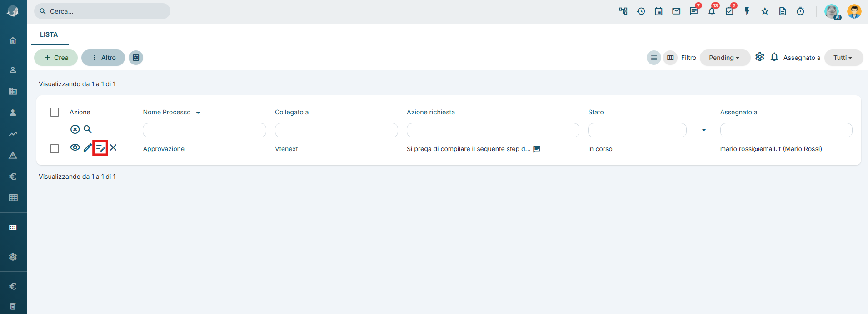
Task: Open the user profile avatar
Action: click(x=854, y=11)
